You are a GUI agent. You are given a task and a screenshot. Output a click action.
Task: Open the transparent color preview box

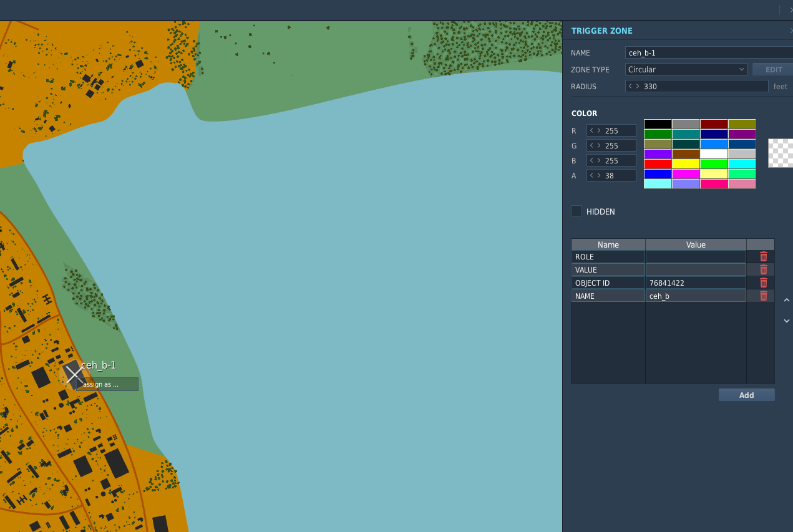point(781,153)
